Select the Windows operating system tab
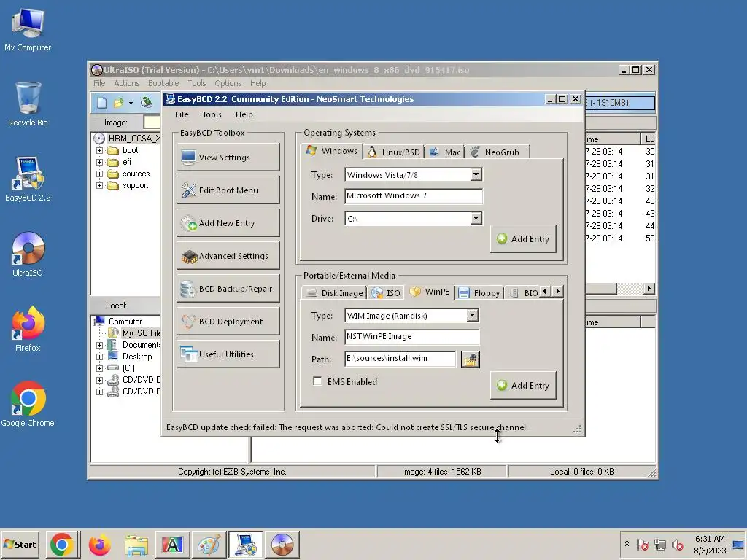 (x=332, y=150)
